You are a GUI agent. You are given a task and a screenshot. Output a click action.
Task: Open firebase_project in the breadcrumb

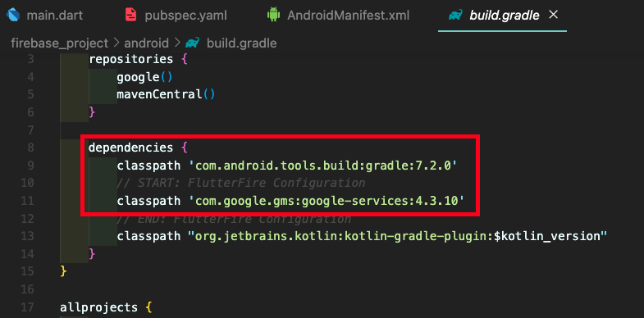click(x=60, y=43)
